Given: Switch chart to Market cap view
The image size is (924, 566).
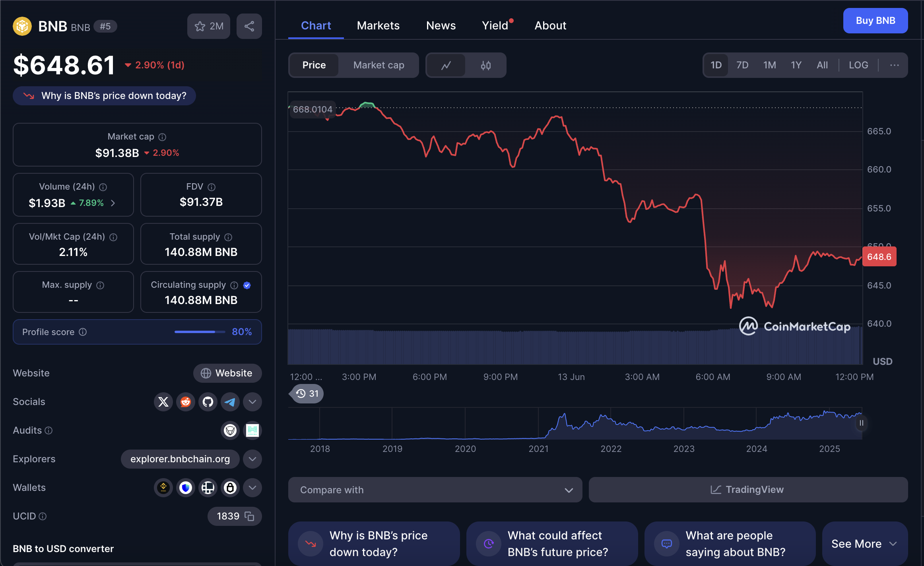Looking at the screenshot, I should pyautogui.click(x=379, y=65).
